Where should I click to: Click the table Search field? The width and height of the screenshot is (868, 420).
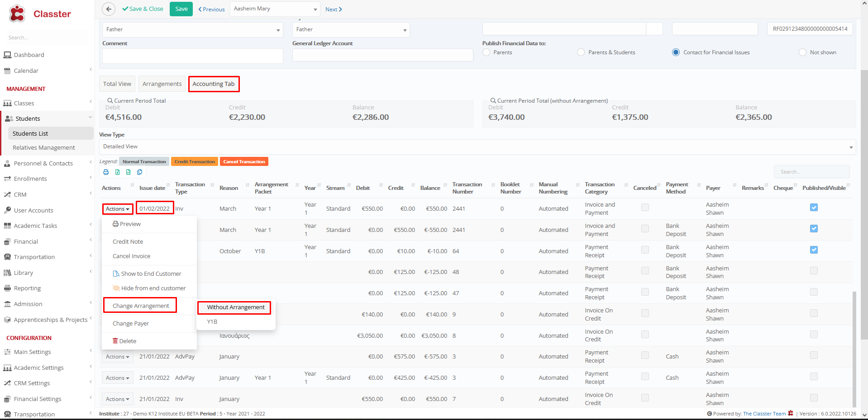coord(812,172)
